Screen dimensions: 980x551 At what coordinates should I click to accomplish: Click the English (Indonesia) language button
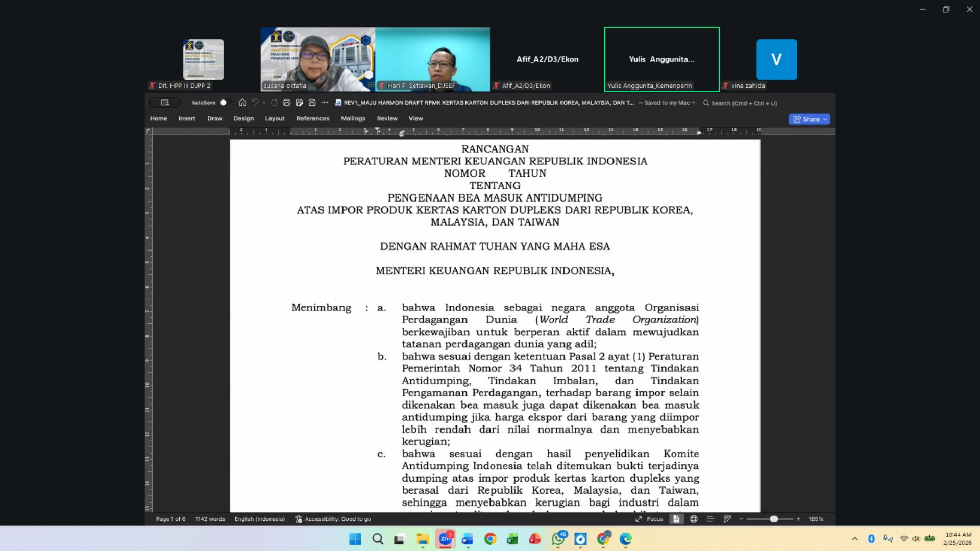[x=259, y=519]
